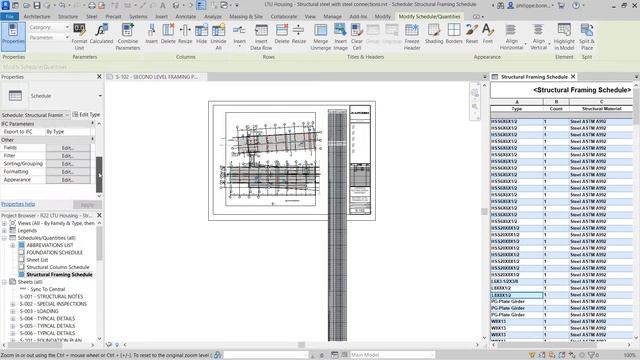Close the Properties palette

pyautogui.click(x=99, y=77)
